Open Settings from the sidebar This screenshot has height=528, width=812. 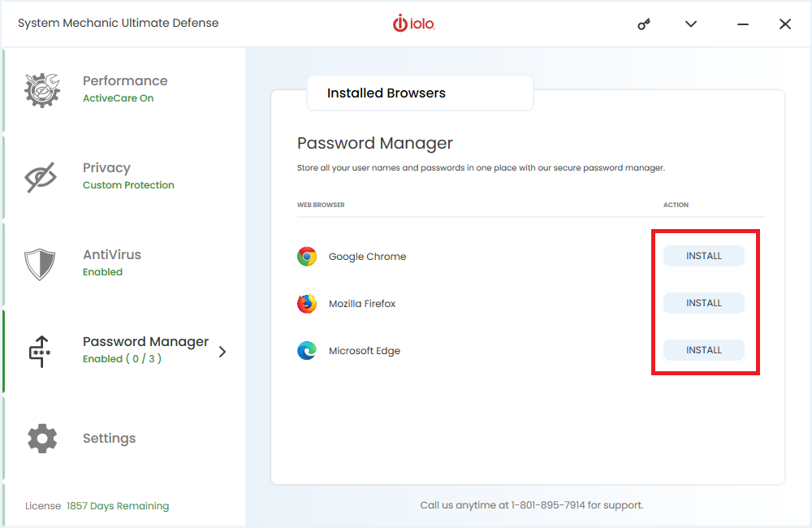click(x=124, y=439)
